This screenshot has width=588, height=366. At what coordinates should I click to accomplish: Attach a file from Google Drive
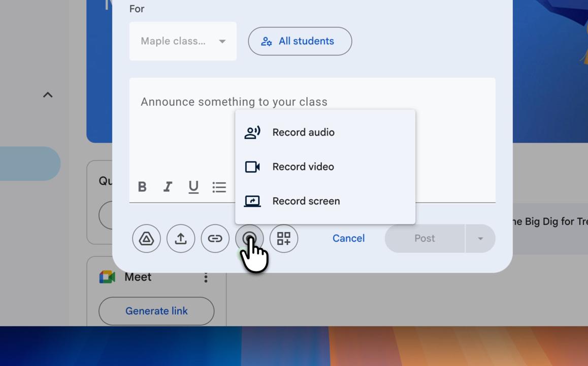[x=146, y=238]
